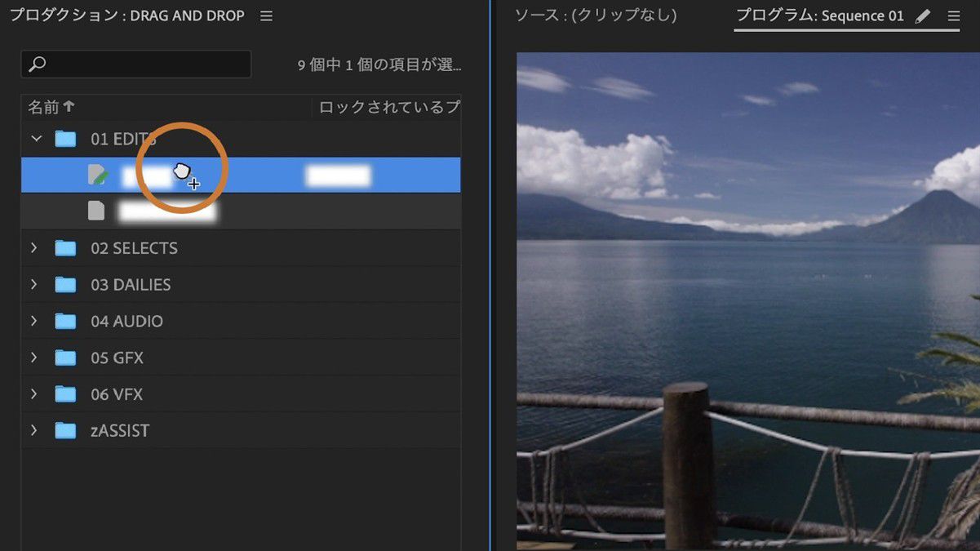The height and width of the screenshot is (551, 980).
Task: Click the ロックされているプ column header
Action: (389, 107)
